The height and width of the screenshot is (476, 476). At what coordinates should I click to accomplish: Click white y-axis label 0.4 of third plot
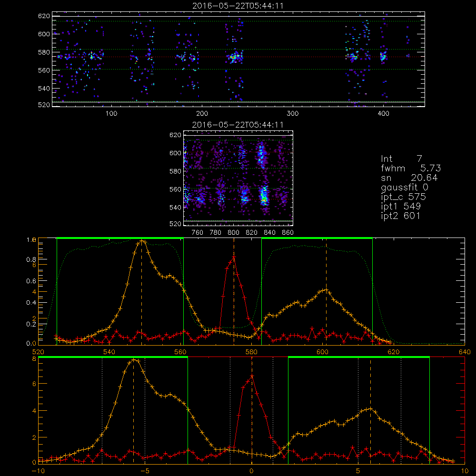pyautogui.click(x=30, y=303)
